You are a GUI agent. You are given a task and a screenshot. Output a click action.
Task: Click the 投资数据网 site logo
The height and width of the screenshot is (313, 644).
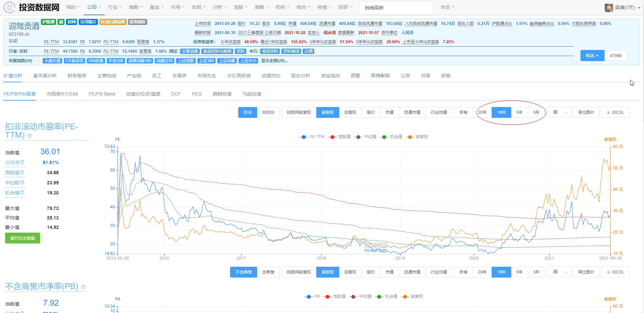(32, 7)
